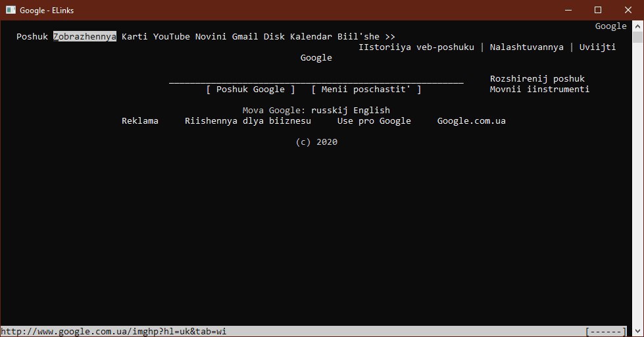Click the [ Poshuk Google ] button

tap(251, 89)
